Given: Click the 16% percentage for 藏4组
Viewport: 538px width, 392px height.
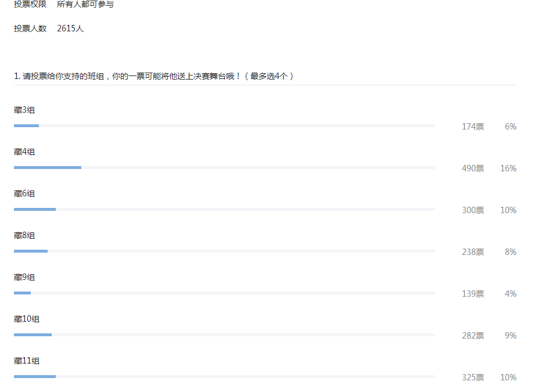Looking at the screenshot, I should point(508,168).
